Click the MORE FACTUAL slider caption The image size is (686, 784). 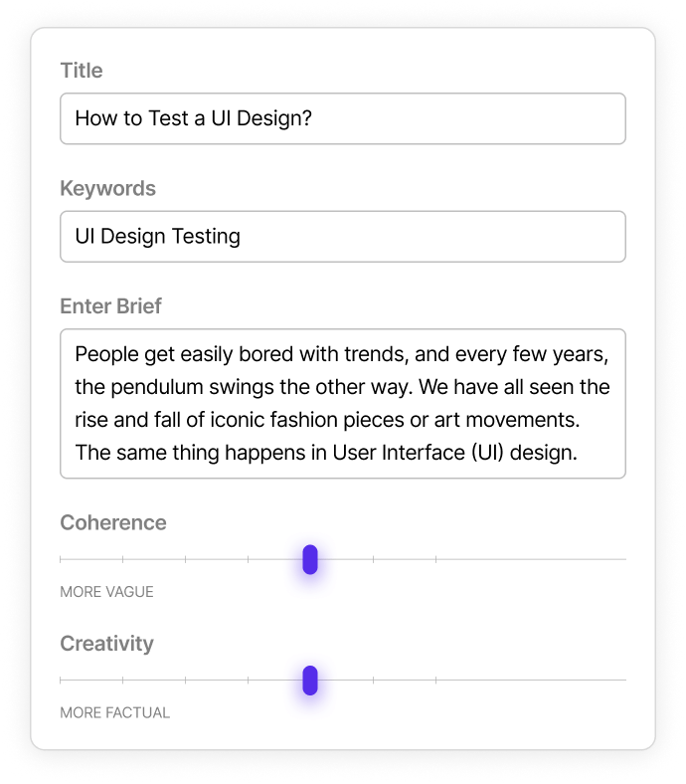(114, 712)
